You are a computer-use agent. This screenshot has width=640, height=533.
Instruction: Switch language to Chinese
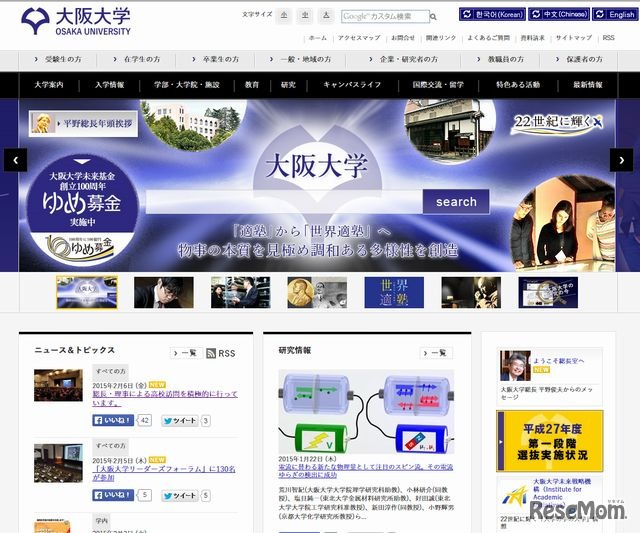tap(559, 14)
